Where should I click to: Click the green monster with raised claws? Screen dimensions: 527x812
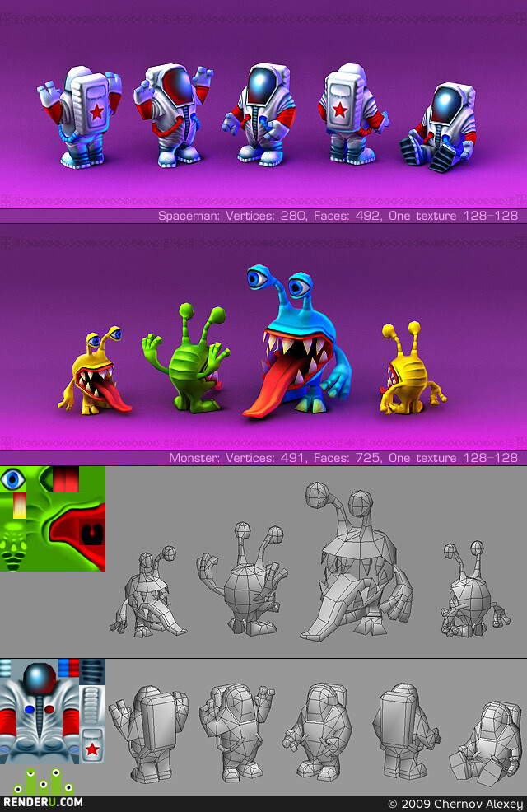(x=186, y=358)
